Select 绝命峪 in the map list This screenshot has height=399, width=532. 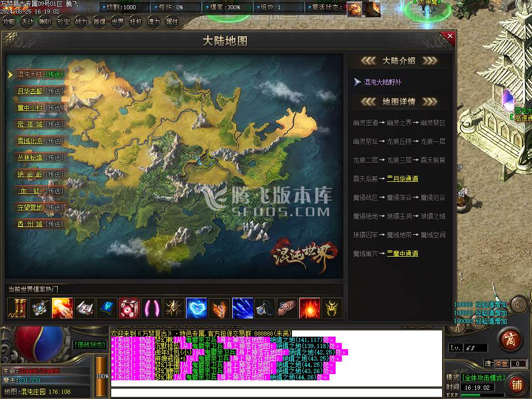click(30, 174)
